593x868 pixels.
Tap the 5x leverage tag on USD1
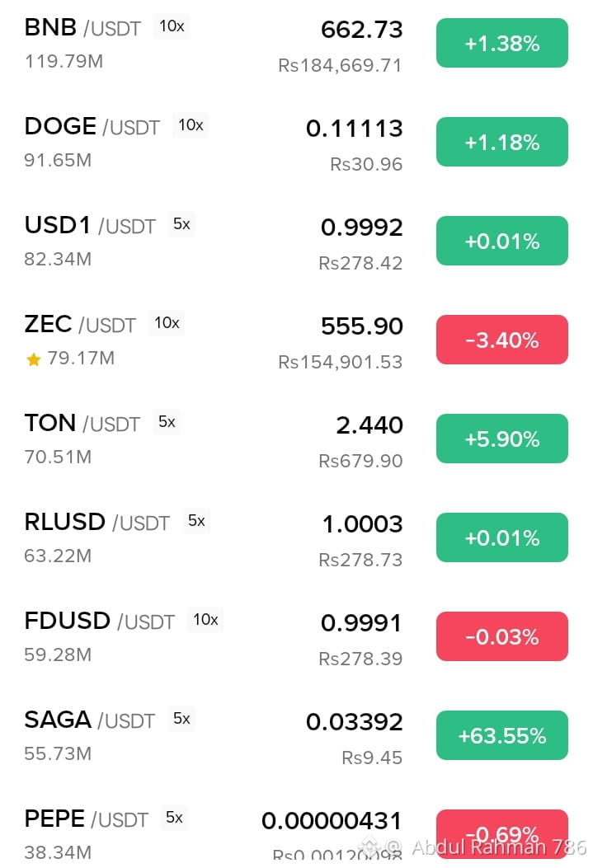click(x=181, y=224)
